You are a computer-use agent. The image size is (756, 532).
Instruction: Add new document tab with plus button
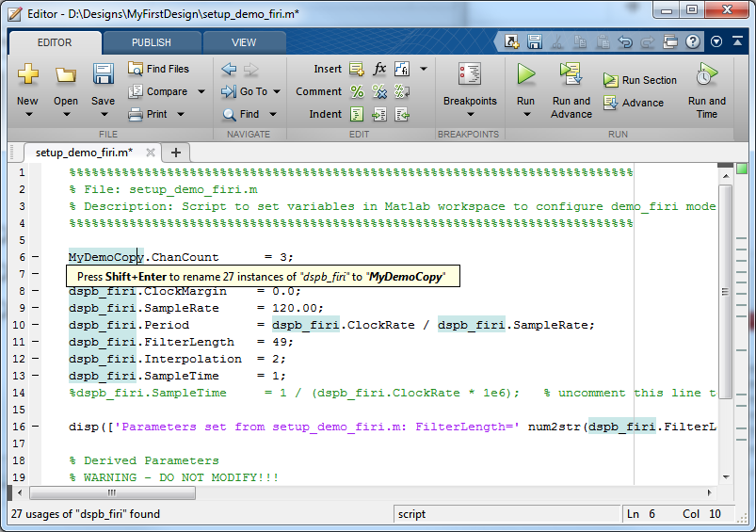175,152
